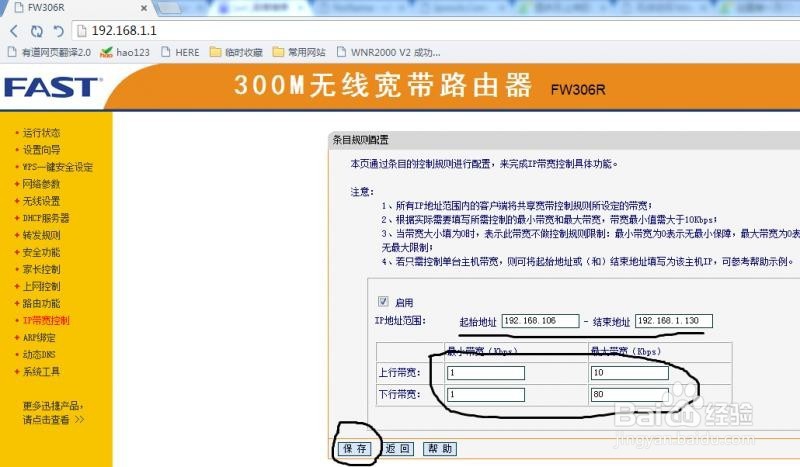
Task: Click the browser undo/restore arrow icon
Action: (x=59, y=31)
